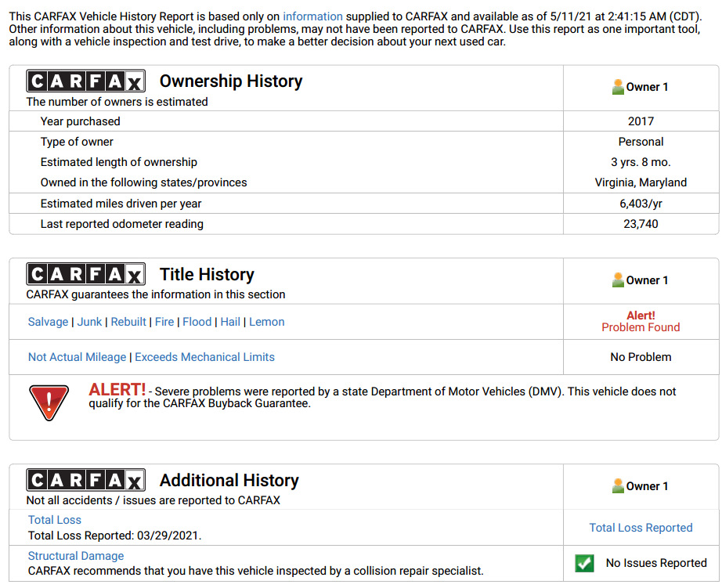Click the 'Total Loss Reported: 03/29/2021.' text
722x588 pixels.
[114, 536]
